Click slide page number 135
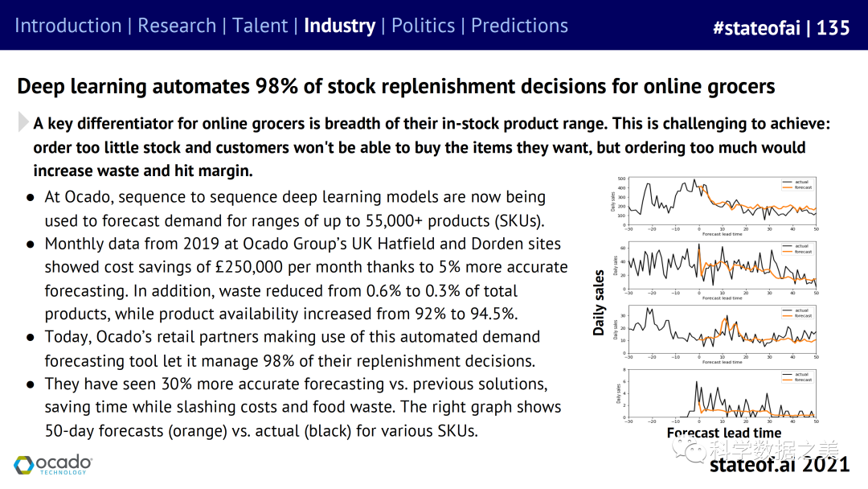The image size is (868, 489). click(x=833, y=28)
